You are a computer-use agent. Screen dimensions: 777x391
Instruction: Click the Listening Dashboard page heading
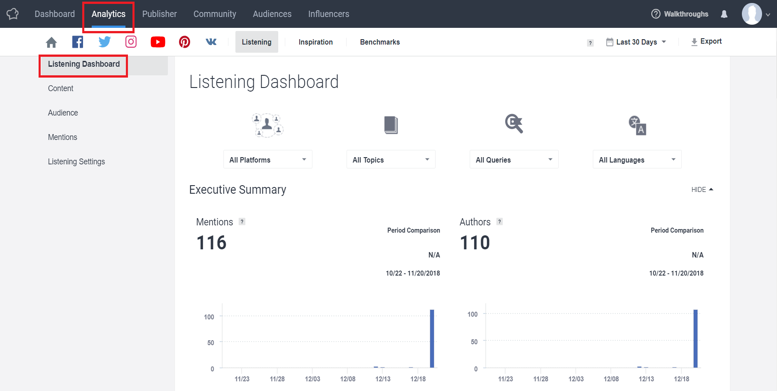click(264, 82)
